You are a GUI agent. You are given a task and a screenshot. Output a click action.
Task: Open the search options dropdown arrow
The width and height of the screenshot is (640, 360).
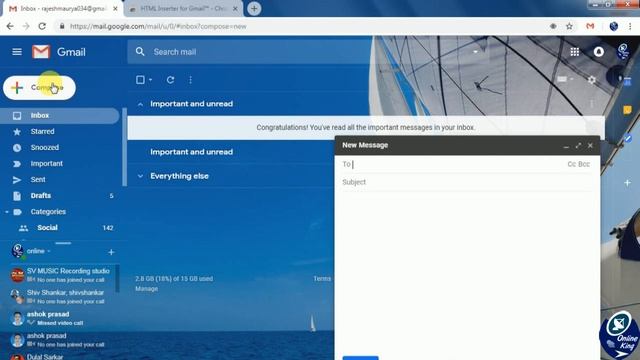click(x=475, y=52)
